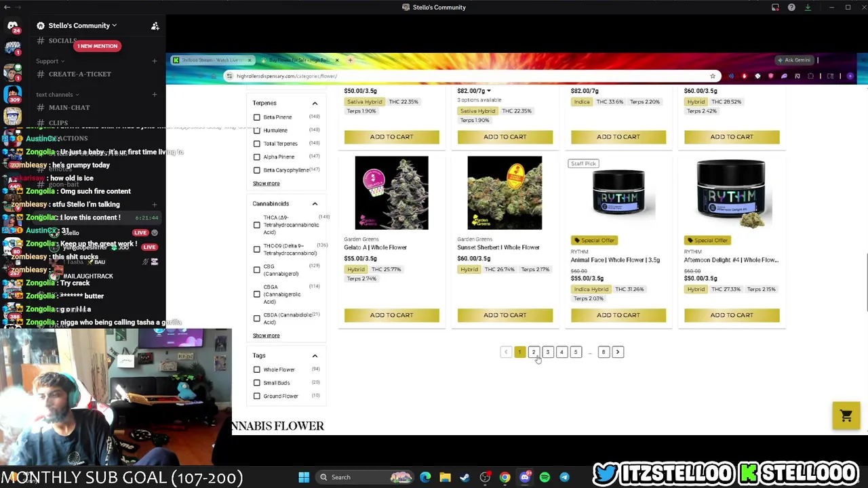868x488 pixels.
Task: Open Microsoft Edge from taskbar
Action: (425, 477)
